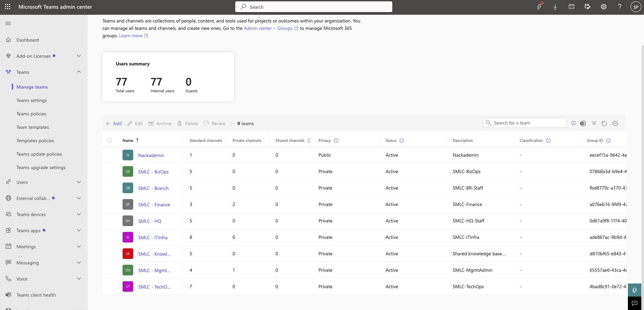Toggle the select-all checkbox in table header
This screenshot has height=310, width=644.
tap(109, 140)
